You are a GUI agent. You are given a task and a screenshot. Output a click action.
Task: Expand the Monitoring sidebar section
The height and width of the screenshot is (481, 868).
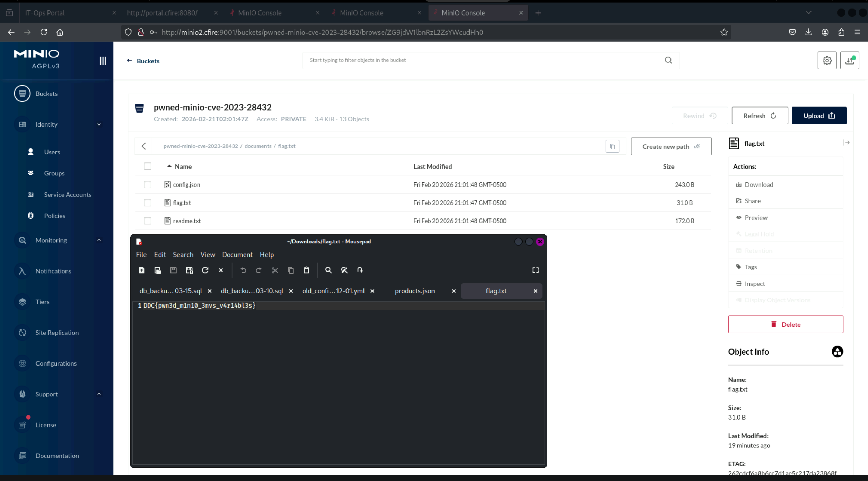pyautogui.click(x=99, y=240)
